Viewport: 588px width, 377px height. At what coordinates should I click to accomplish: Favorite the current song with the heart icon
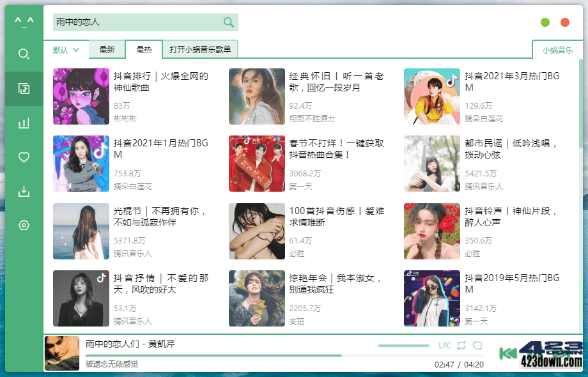coord(478,345)
